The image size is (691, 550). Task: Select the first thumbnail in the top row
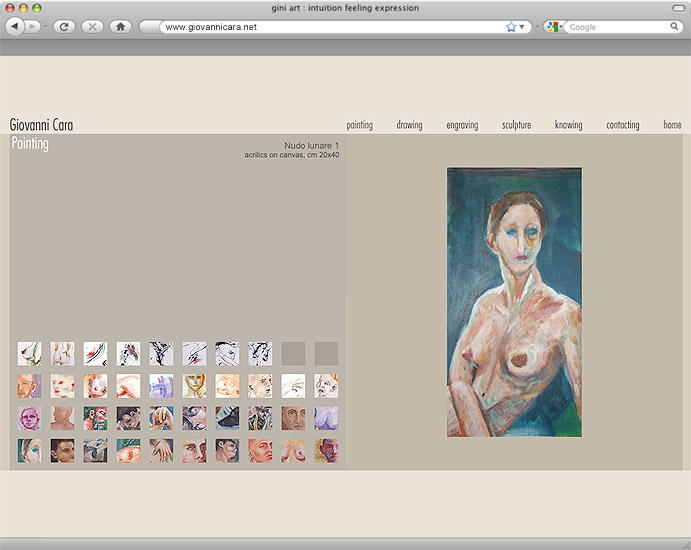tap(30, 353)
